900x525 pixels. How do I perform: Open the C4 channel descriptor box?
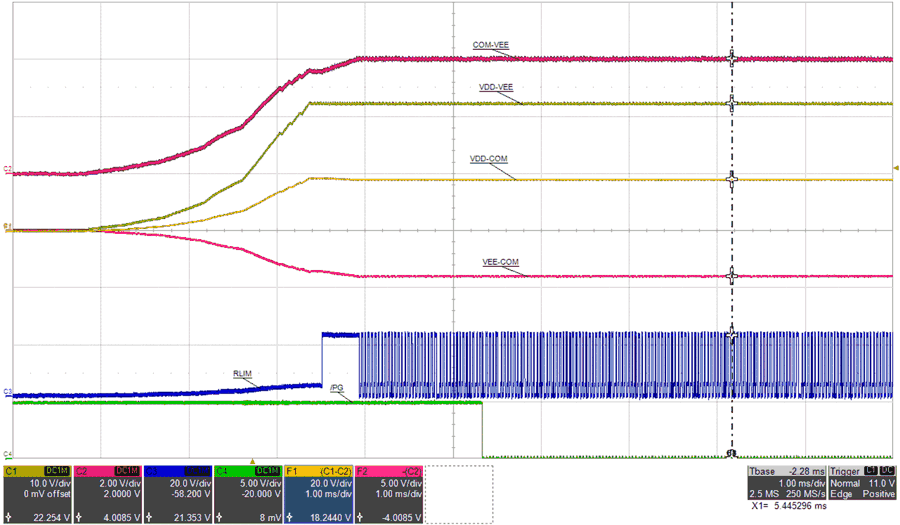pyautogui.click(x=248, y=494)
